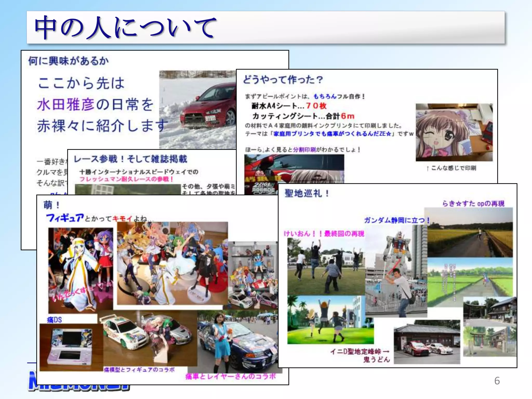532x399 pixels.
Task: Click the caption イニD聖地定峰峠→
Action: pyautogui.click(x=360, y=351)
